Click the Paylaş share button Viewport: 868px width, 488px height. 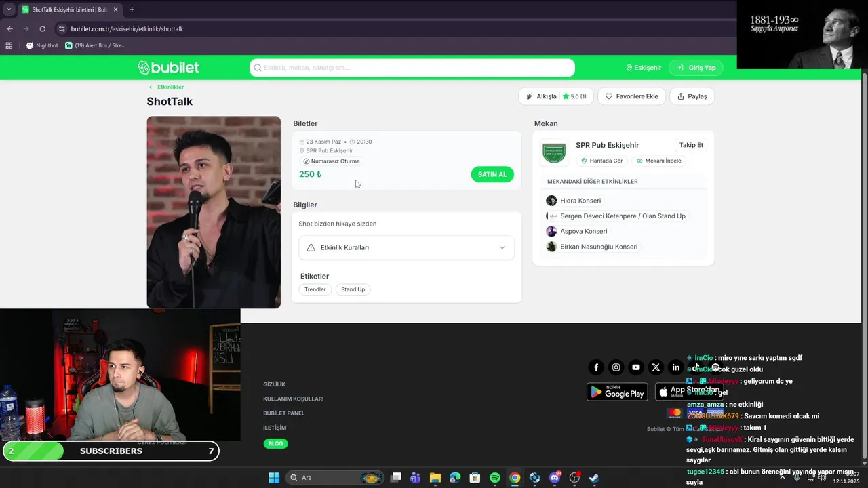tap(692, 96)
